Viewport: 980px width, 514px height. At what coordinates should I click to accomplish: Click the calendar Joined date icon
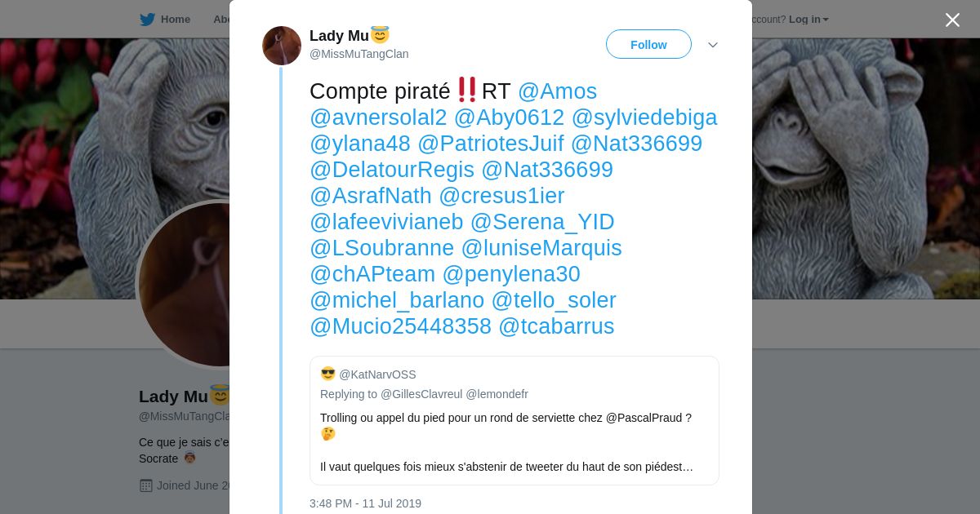pos(146,485)
